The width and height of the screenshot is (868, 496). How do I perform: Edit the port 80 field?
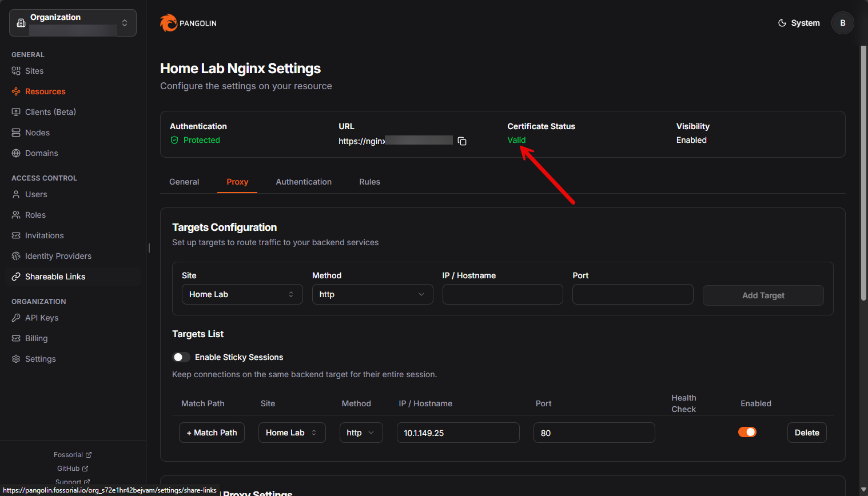click(x=594, y=433)
